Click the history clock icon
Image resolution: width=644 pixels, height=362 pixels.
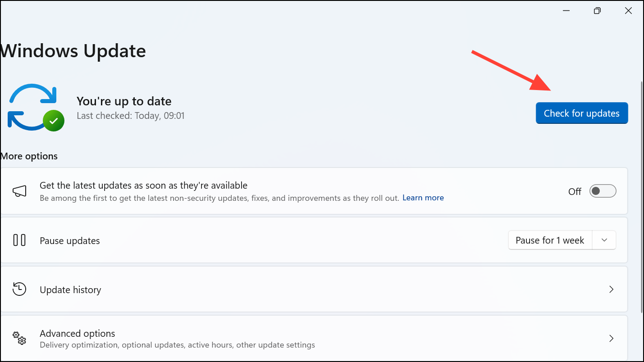[x=19, y=289]
